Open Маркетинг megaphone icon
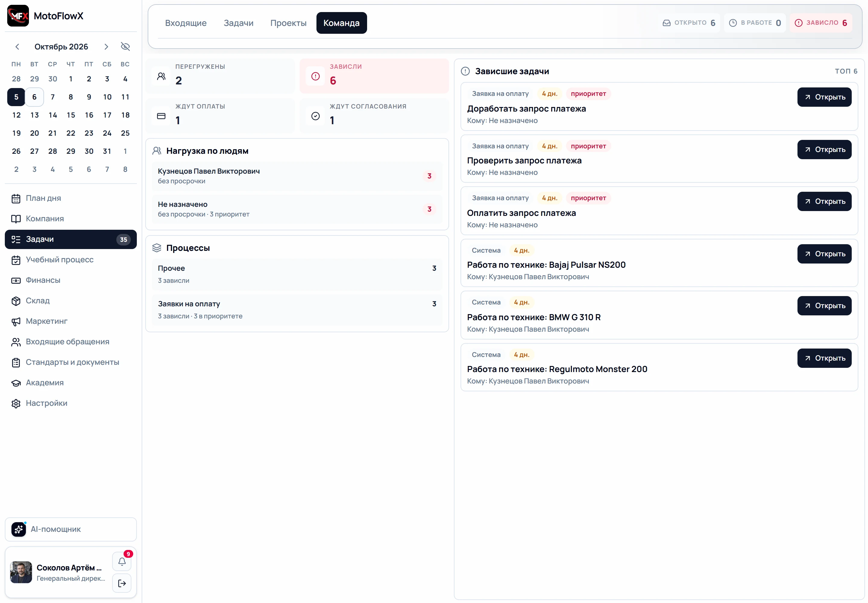This screenshot has width=868, height=603. 16,321
